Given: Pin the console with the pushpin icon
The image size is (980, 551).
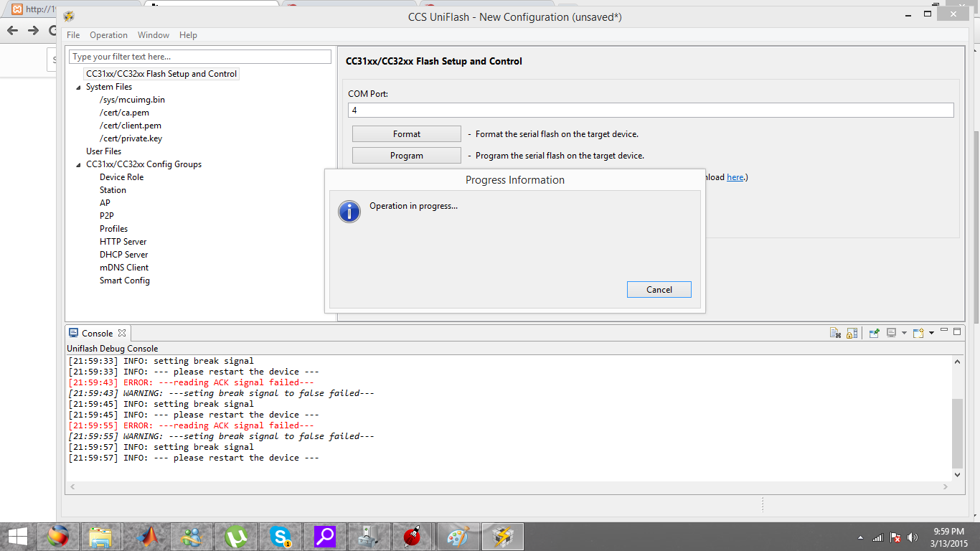Looking at the screenshot, I should pos(874,333).
